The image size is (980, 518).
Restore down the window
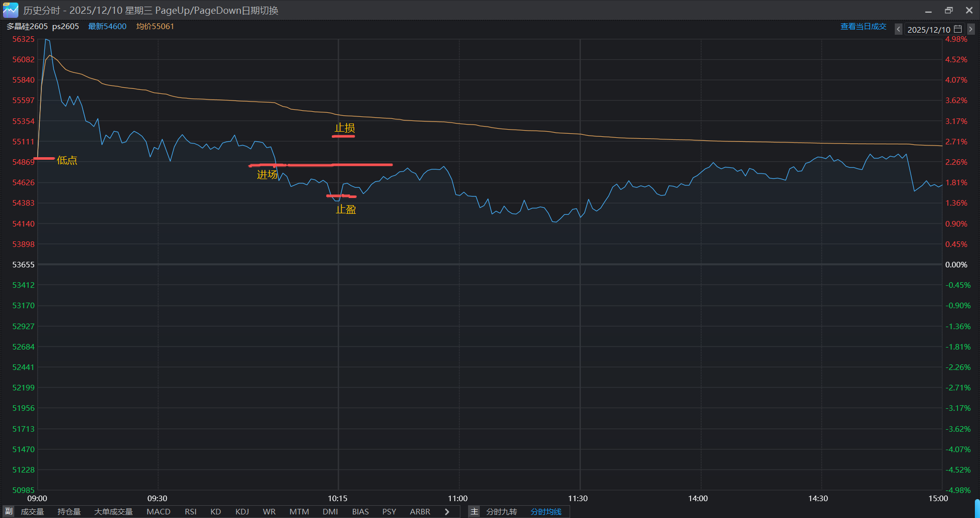click(949, 10)
